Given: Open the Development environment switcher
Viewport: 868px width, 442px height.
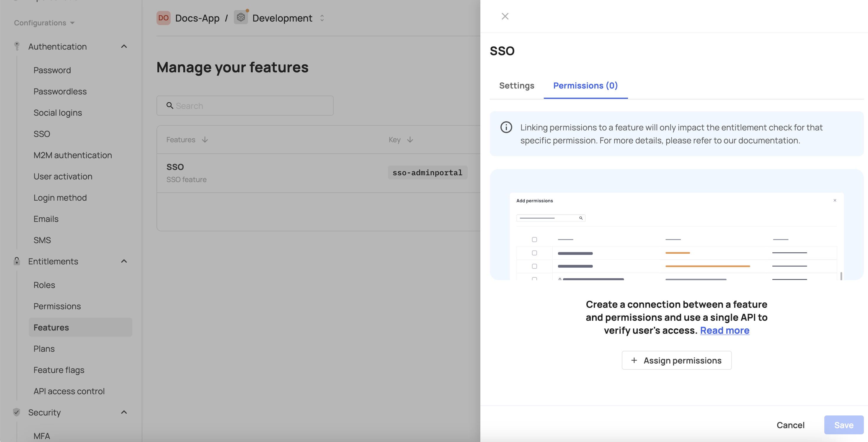Looking at the screenshot, I should click(x=322, y=18).
